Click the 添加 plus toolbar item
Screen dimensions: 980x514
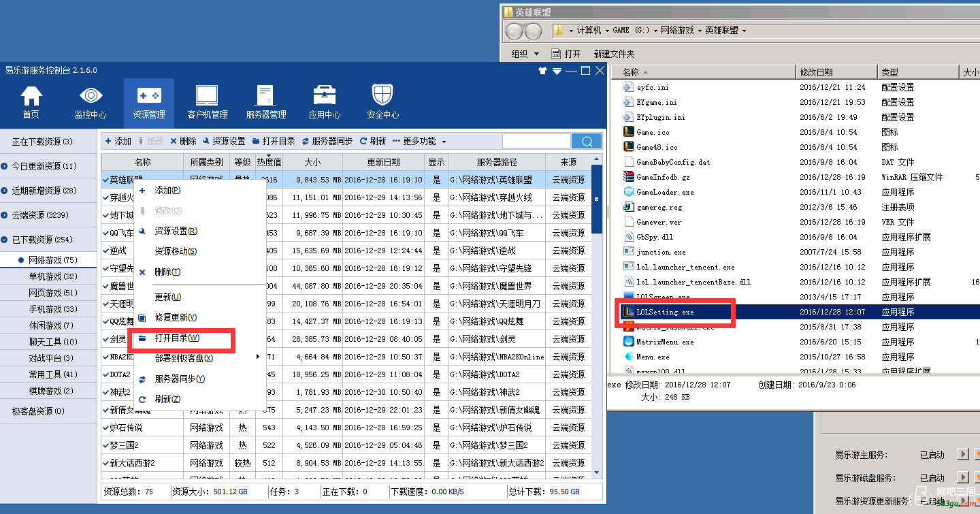pyautogui.click(x=118, y=141)
